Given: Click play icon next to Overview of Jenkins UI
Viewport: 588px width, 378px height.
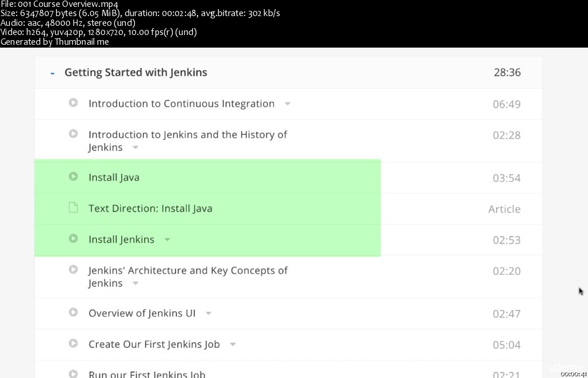Looking at the screenshot, I should coord(73,313).
